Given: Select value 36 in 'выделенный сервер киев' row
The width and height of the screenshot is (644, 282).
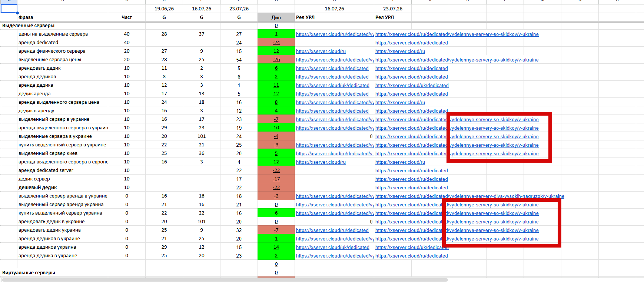Looking at the screenshot, I should pyautogui.click(x=202, y=153).
